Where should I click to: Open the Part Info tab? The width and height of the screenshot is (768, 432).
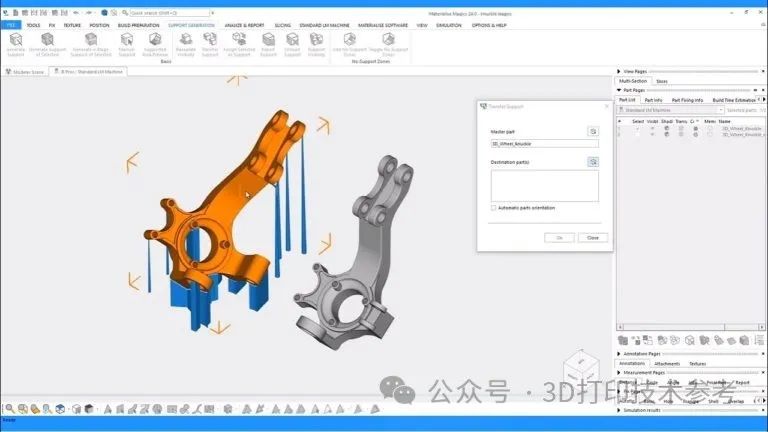pos(653,100)
